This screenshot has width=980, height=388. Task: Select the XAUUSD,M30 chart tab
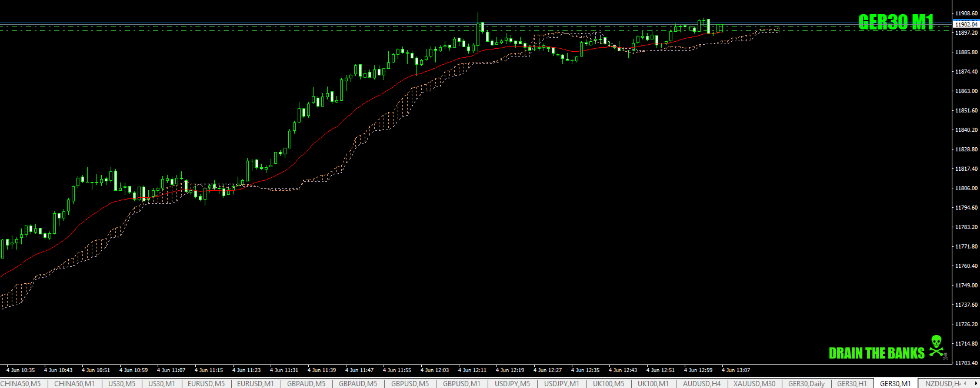coord(754,383)
